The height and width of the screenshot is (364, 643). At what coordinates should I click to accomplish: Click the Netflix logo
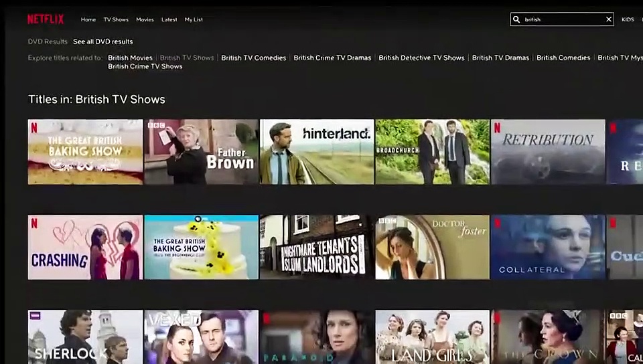pos(45,19)
